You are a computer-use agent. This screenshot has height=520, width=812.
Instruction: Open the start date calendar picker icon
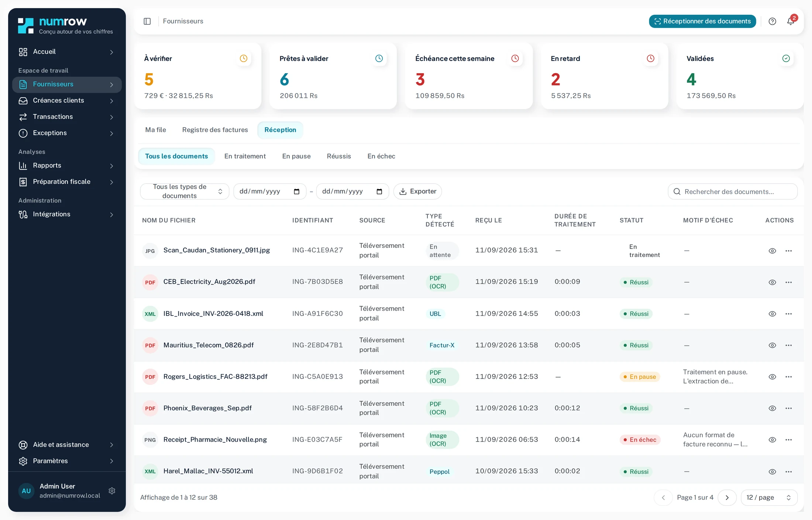297,191
